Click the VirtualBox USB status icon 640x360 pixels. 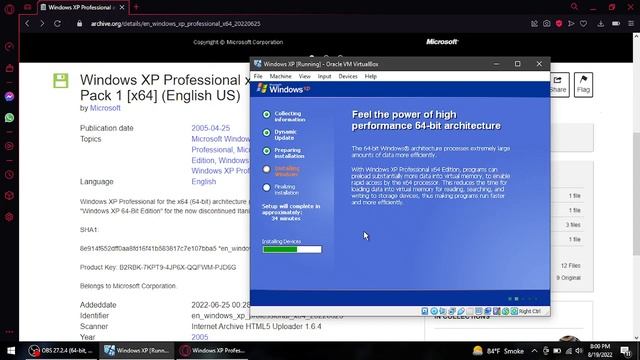point(461,311)
